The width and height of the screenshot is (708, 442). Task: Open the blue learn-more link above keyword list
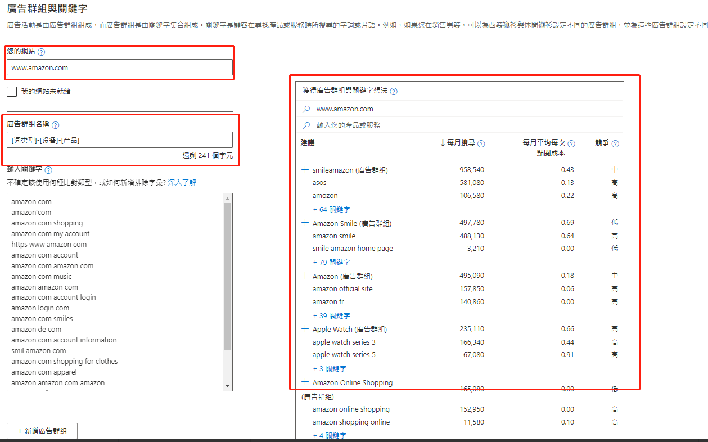coord(182,182)
